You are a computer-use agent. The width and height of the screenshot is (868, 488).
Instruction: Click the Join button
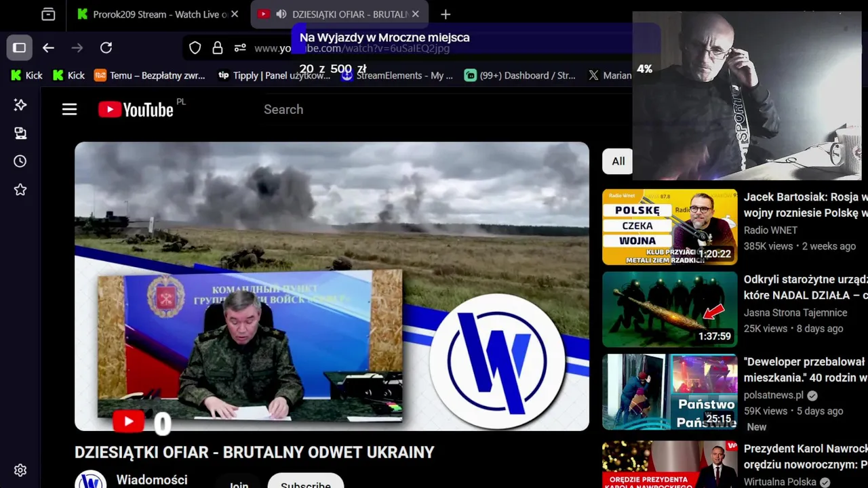tap(239, 484)
